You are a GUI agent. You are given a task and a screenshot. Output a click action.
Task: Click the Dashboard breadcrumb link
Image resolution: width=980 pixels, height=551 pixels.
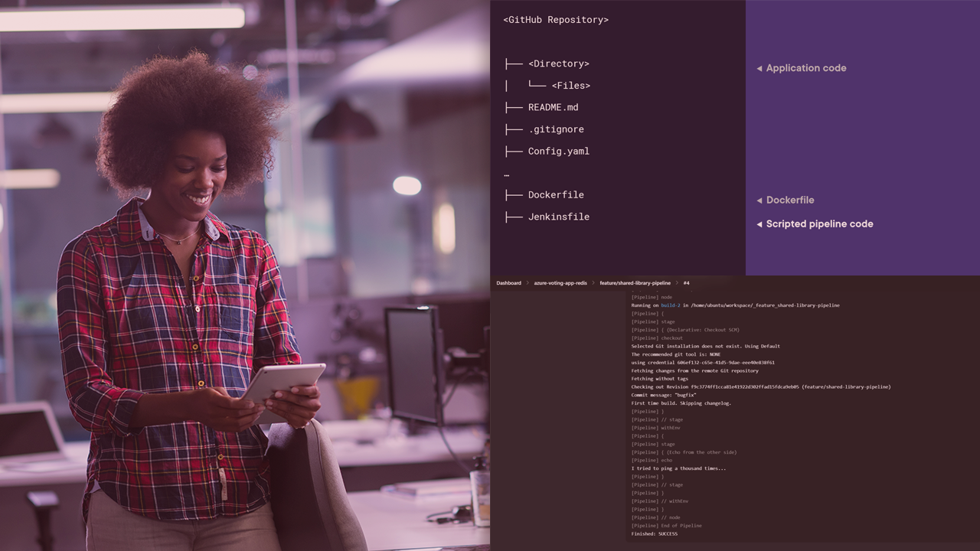click(x=508, y=283)
